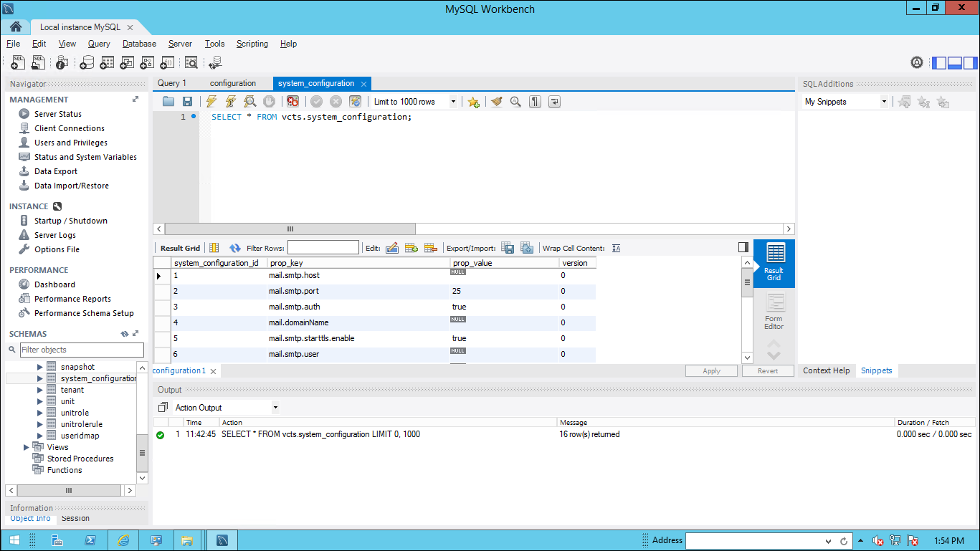Switch to Context Help tab
This screenshot has height=551, width=980.
point(826,370)
